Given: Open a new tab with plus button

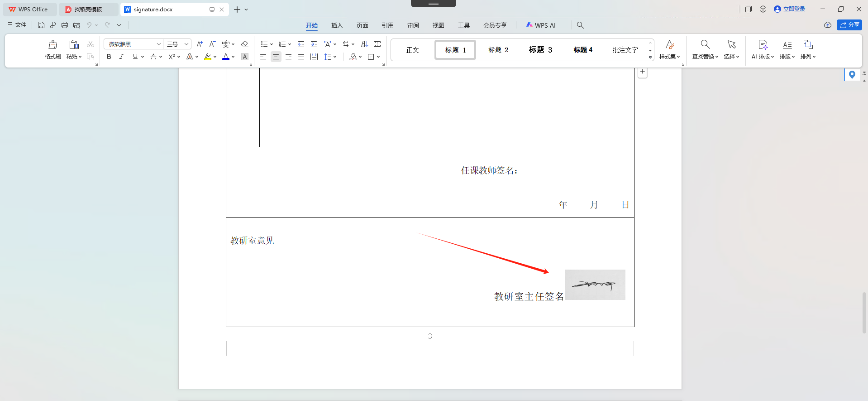Looking at the screenshot, I should (237, 9).
